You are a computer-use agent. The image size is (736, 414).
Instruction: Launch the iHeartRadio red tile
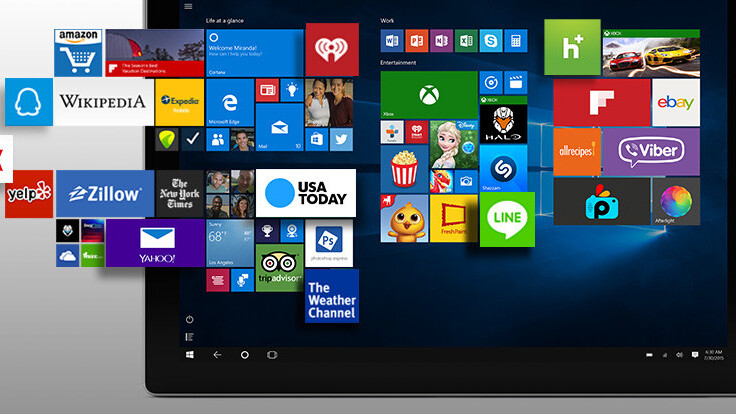point(331,50)
